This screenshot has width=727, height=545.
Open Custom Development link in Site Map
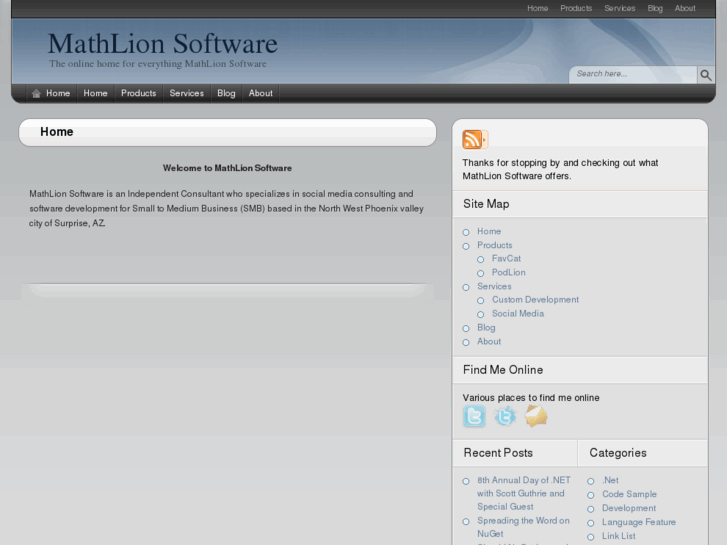(x=536, y=300)
